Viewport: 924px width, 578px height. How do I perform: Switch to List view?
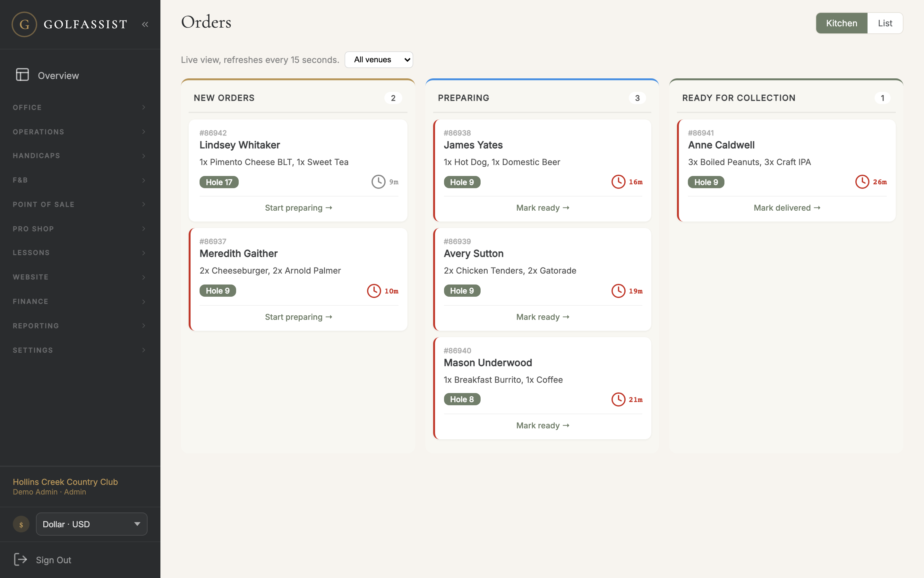tap(885, 23)
